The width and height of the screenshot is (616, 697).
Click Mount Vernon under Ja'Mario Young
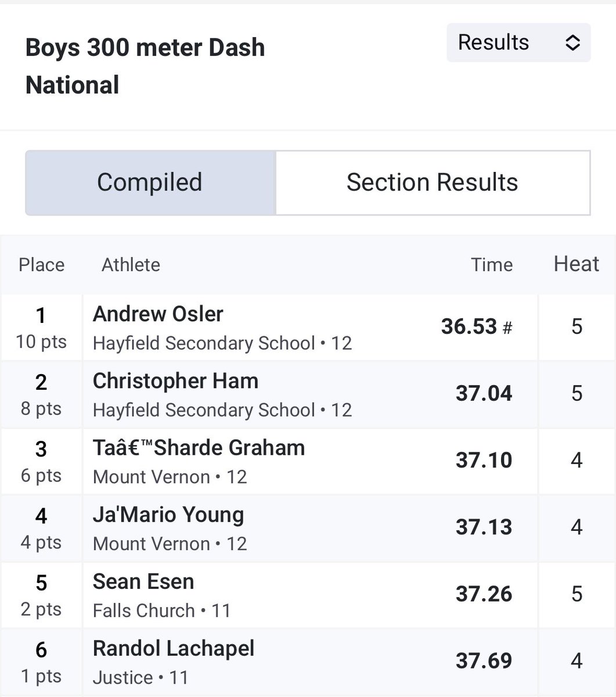(152, 544)
